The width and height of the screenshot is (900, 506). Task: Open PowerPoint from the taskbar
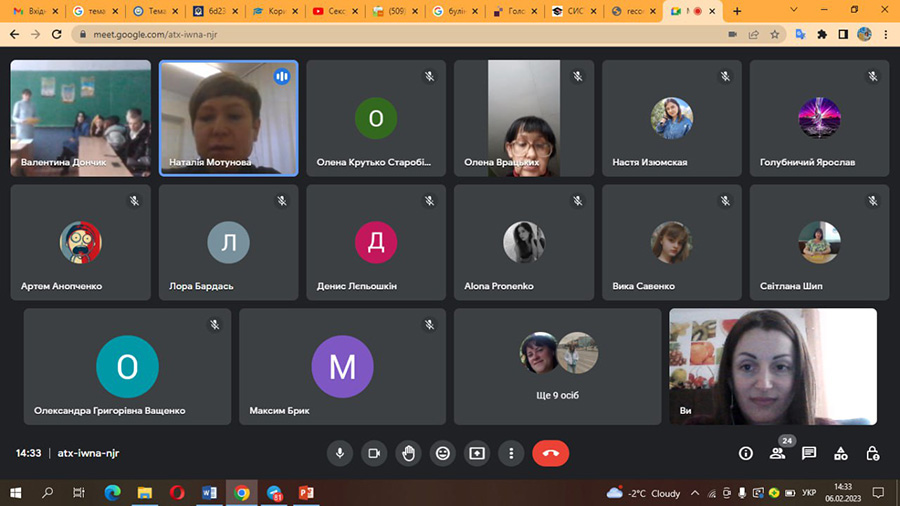coord(307,493)
